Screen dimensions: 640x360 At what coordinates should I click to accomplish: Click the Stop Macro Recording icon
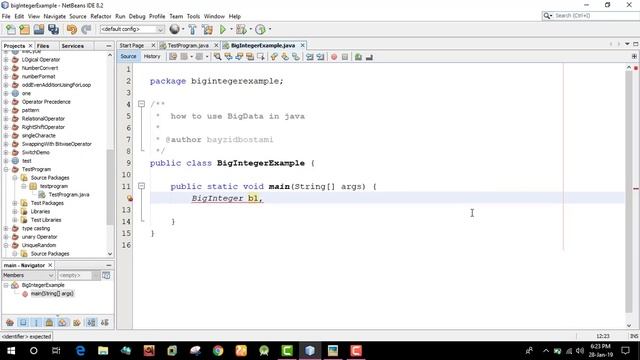click(x=345, y=57)
